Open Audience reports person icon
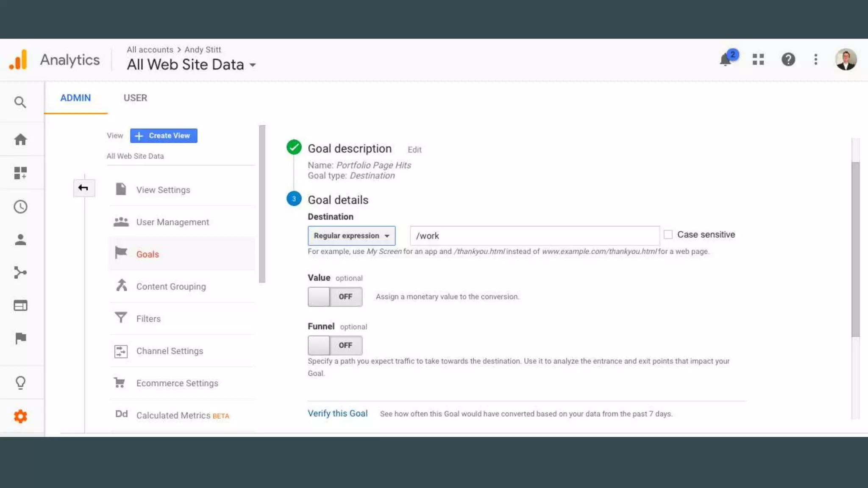This screenshot has height=488, width=868. click(20, 240)
